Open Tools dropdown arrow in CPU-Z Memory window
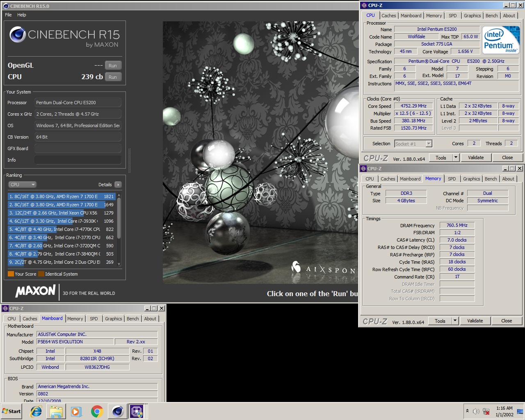The image size is (525, 420). tap(455, 321)
